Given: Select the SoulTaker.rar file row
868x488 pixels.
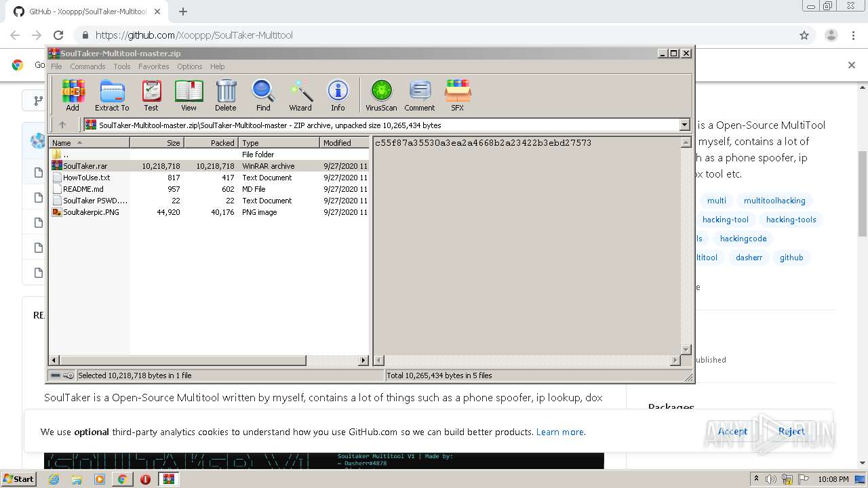Looking at the screenshot, I should click(210, 166).
